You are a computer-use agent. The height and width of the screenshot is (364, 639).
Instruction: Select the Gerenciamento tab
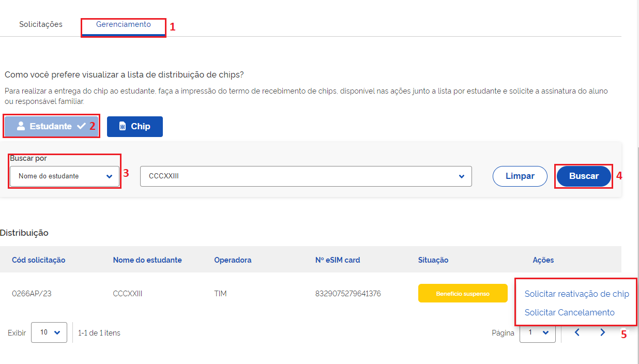(x=124, y=24)
